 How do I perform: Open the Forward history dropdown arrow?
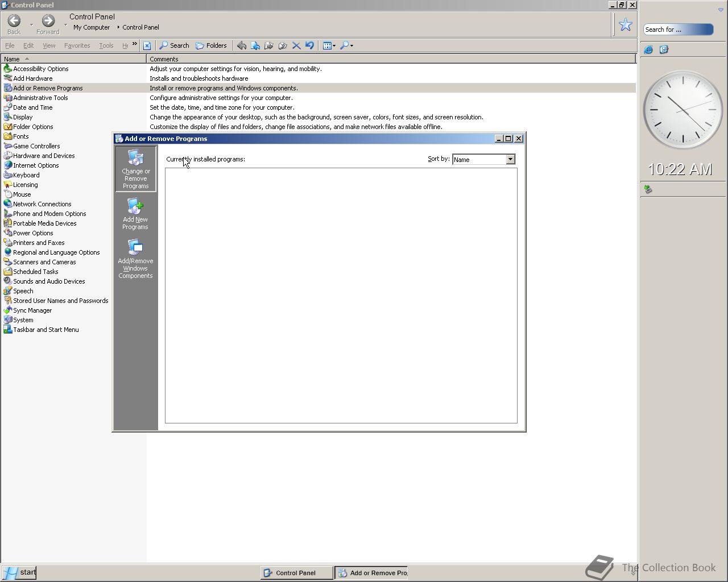pyautogui.click(x=65, y=24)
